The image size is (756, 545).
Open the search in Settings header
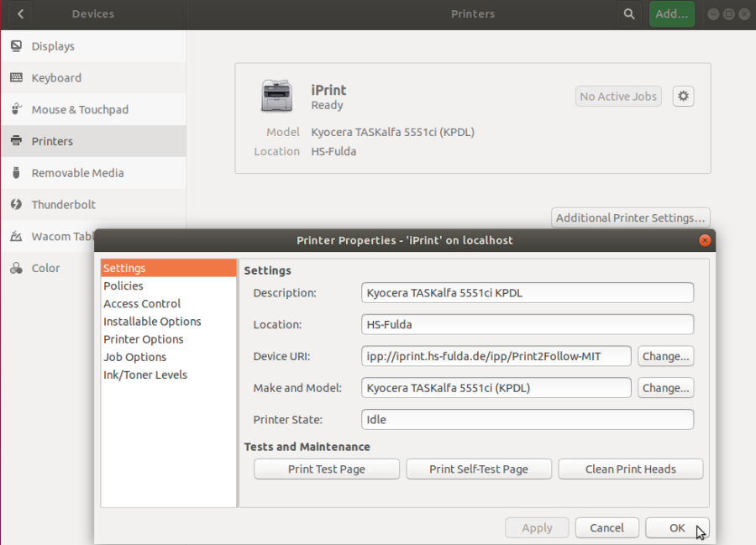tap(628, 13)
